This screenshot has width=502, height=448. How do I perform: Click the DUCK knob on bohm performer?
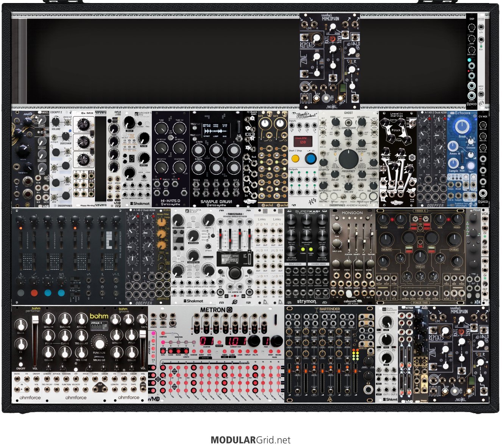coord(20,325)
